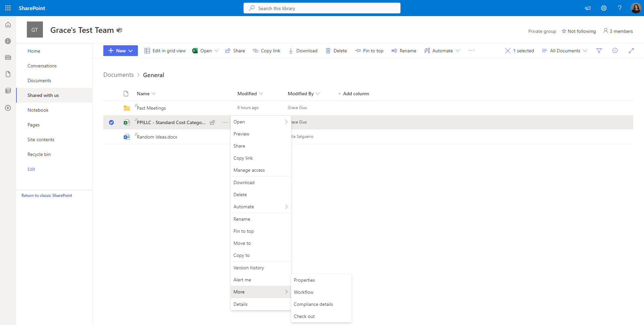Click the Delete toolbar button

pyautogui.click(x=336, y=51)
